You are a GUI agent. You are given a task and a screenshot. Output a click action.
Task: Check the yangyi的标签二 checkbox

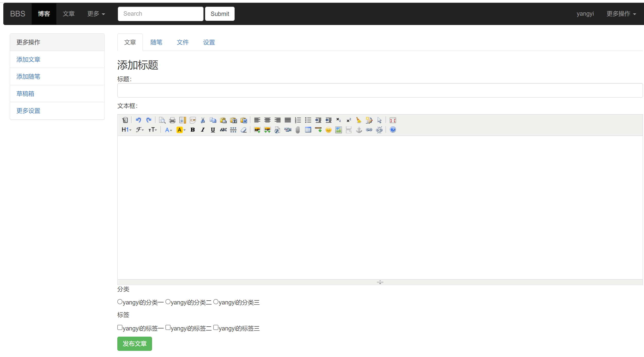click(x=168, y=327)
